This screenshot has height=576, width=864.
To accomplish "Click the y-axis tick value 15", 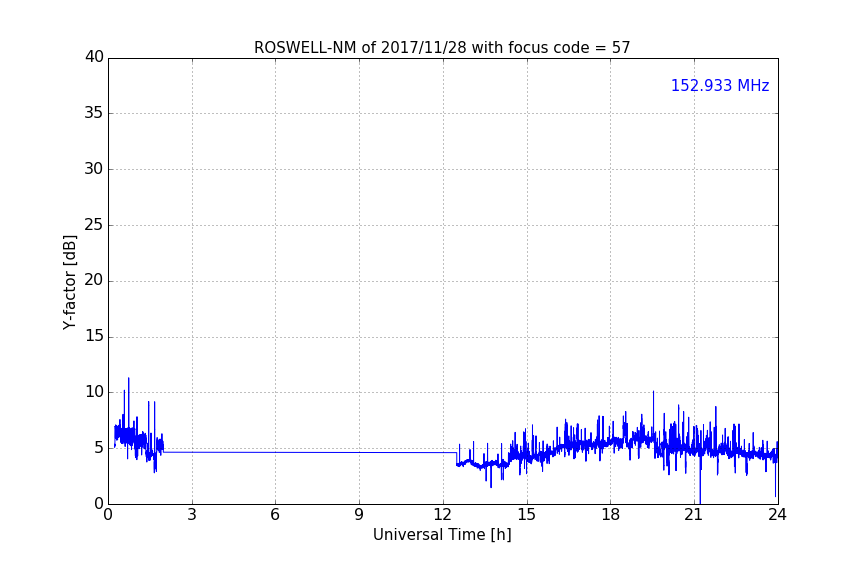I will click(x=94, y=336).
